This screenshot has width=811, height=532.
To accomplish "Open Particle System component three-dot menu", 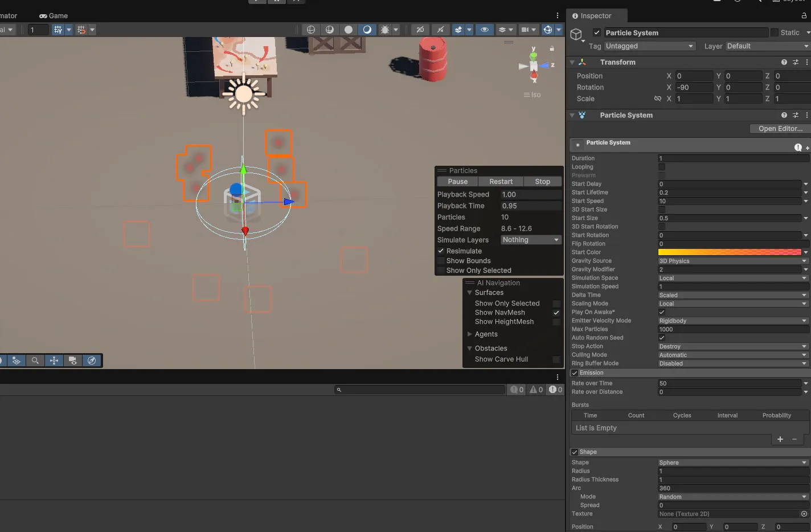I will point(807,115).
